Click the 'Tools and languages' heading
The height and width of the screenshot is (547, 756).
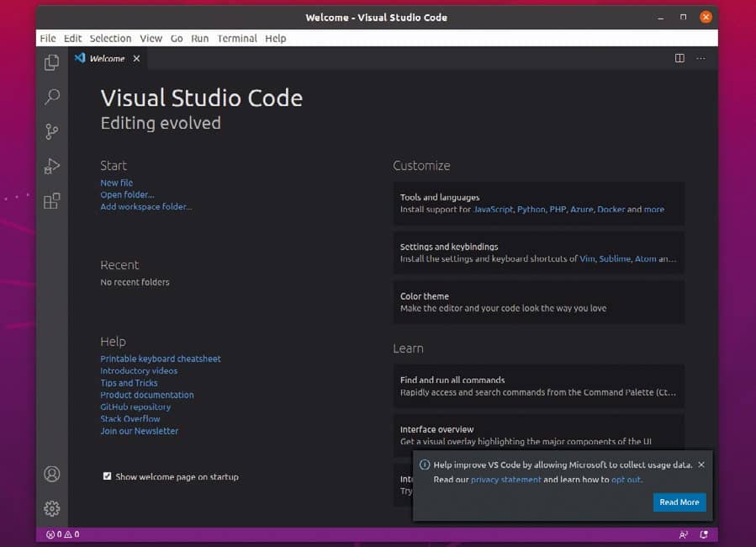[440, 197]
